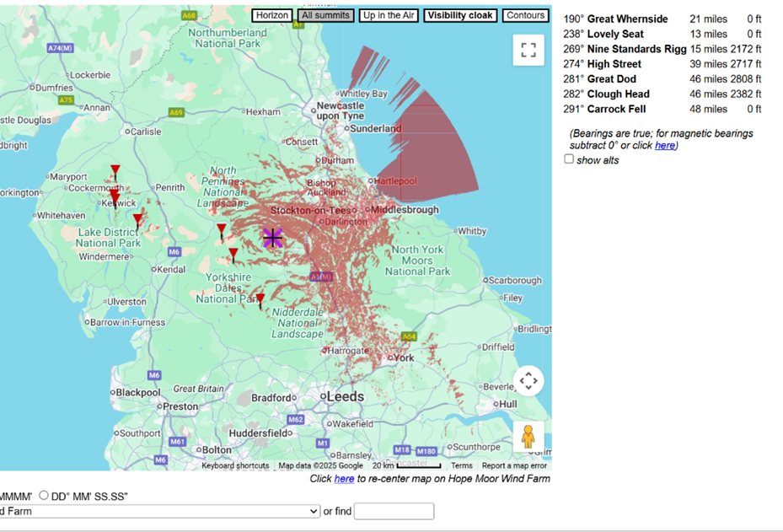Click the purple viewpoint star marker
The image size is (783, 532).
click(272, 238)
